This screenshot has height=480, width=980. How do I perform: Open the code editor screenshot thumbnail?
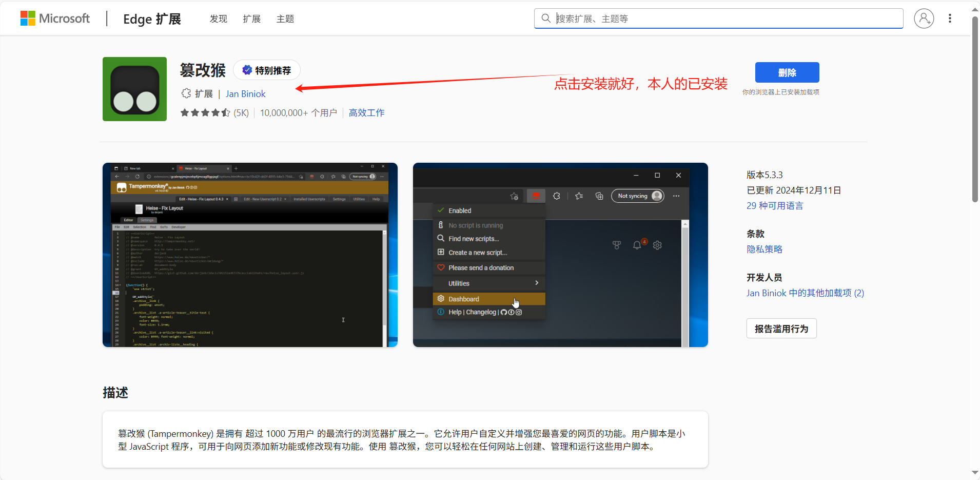250,255
